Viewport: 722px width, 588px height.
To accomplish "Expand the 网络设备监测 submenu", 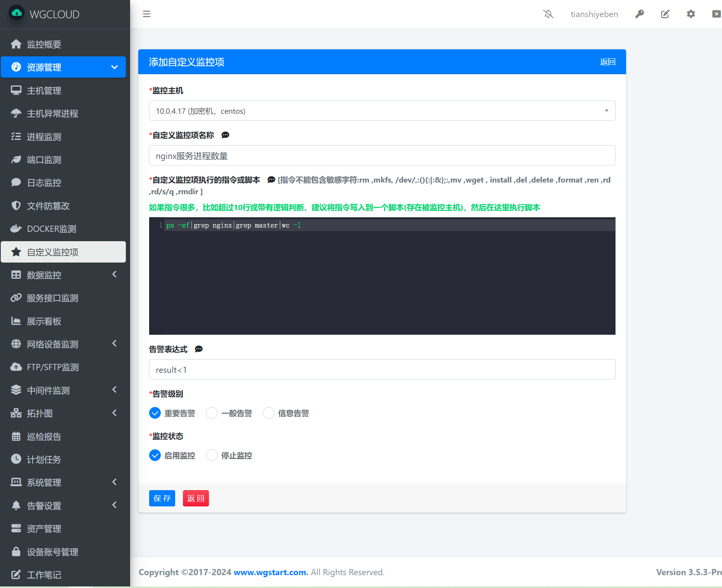I will 115,344.
